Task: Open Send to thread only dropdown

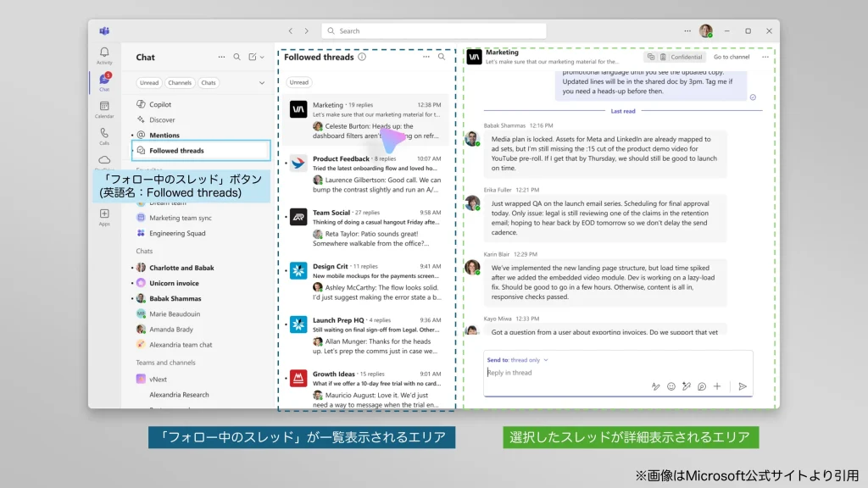Action: (518, 359)
